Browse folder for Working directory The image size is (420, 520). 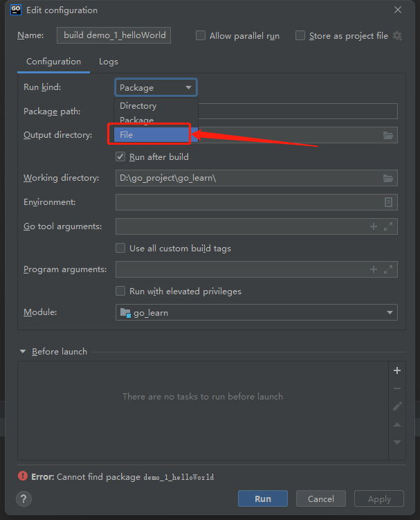tap(388, 178)
